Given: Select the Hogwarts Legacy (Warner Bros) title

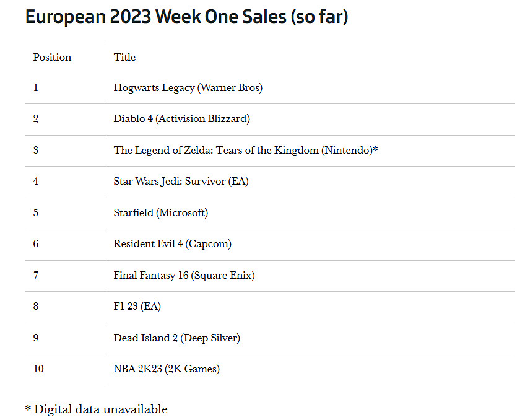Looking at the screenshot, I should (x=188, y=88).
